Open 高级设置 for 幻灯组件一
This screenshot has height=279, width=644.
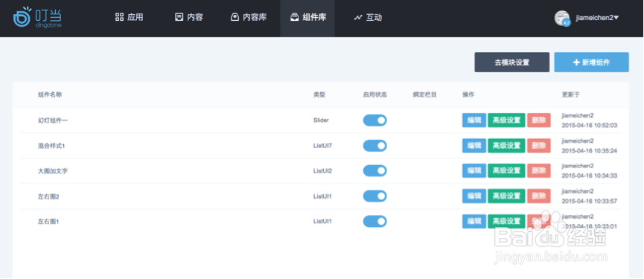[x=506, y=121]
